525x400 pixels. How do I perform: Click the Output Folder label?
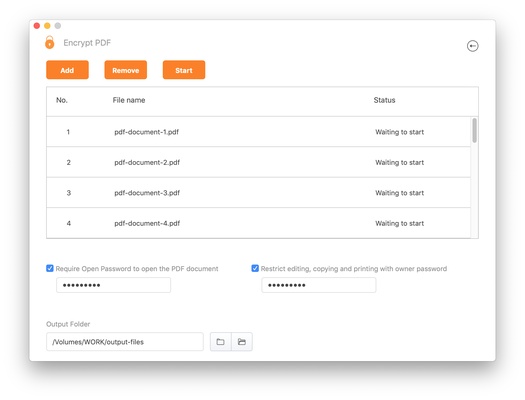(68, 324)
